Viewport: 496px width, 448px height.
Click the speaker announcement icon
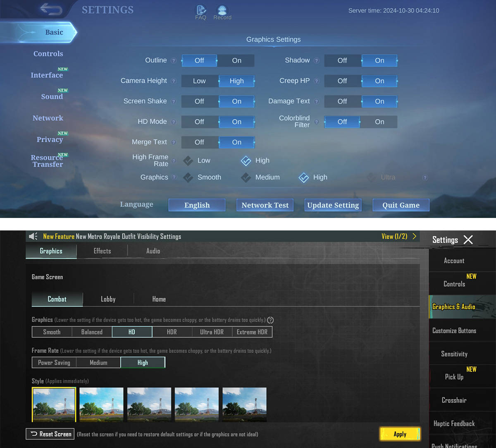[x=33, y=236]
